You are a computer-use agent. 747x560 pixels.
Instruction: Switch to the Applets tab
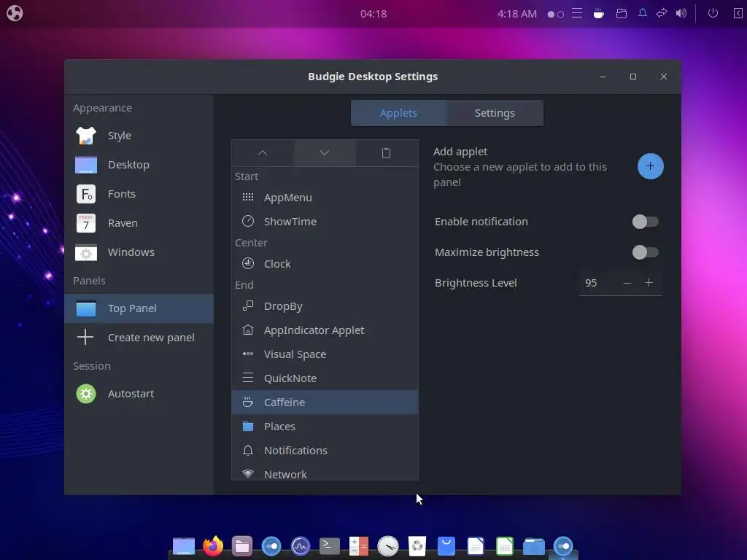click(x=398, y=113)
